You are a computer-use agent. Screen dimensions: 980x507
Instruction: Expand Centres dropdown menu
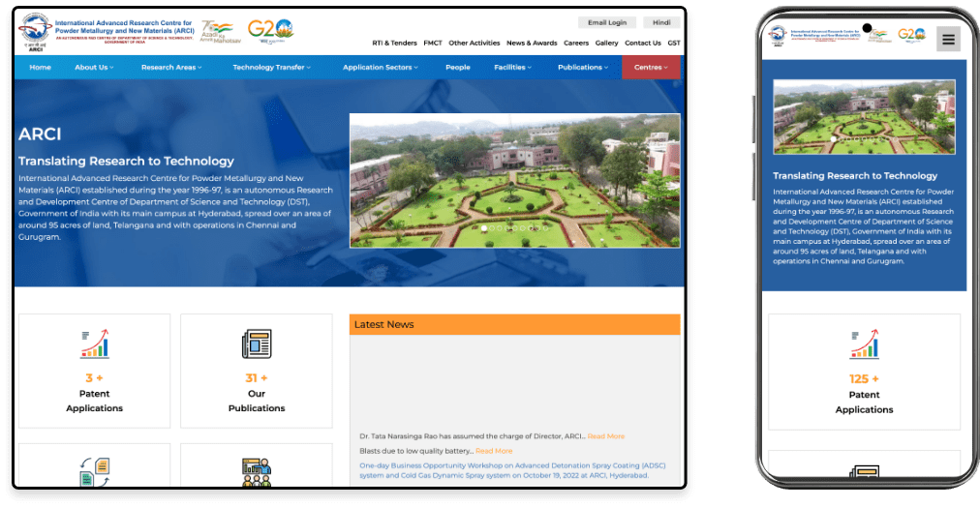[652, 68]
